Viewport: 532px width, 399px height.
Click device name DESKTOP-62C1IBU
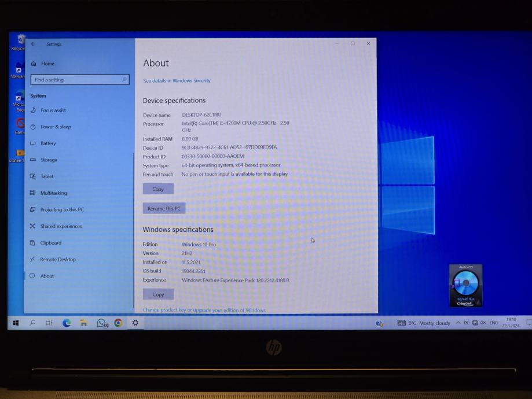(201, 114)
